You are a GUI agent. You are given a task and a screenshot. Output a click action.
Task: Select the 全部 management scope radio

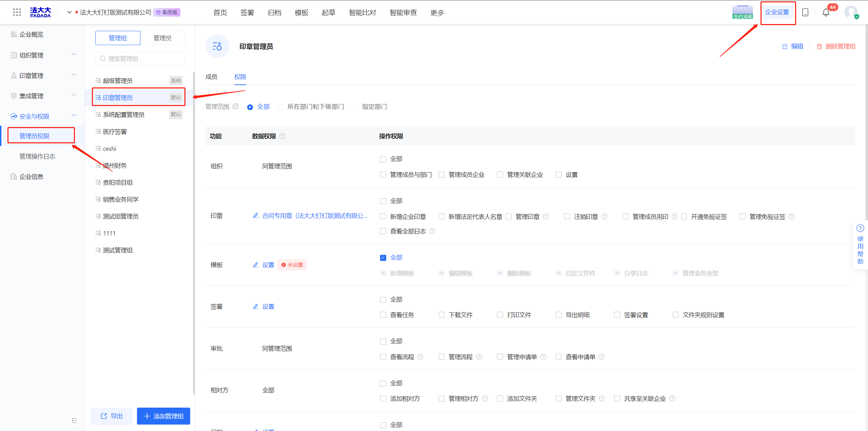250,107
